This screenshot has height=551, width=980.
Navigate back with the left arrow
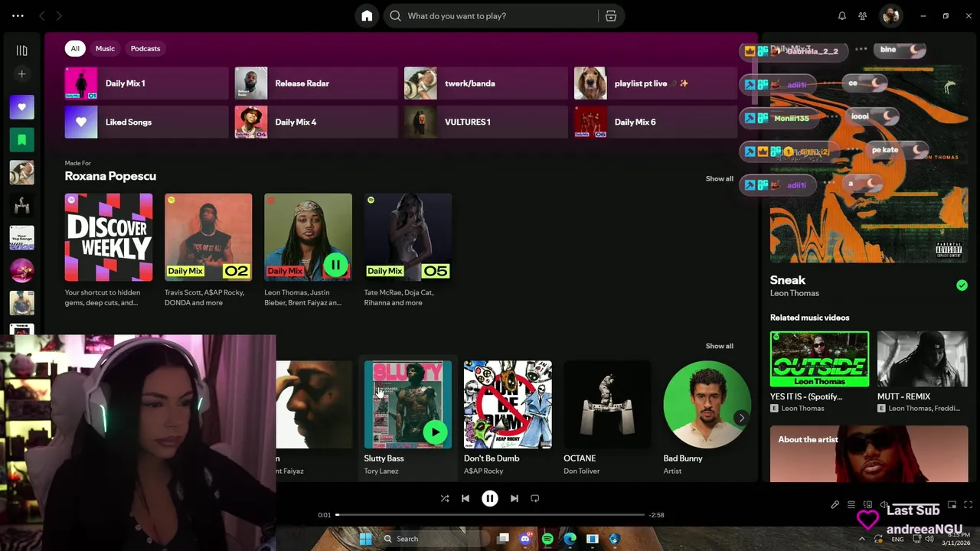click(42, 16)
